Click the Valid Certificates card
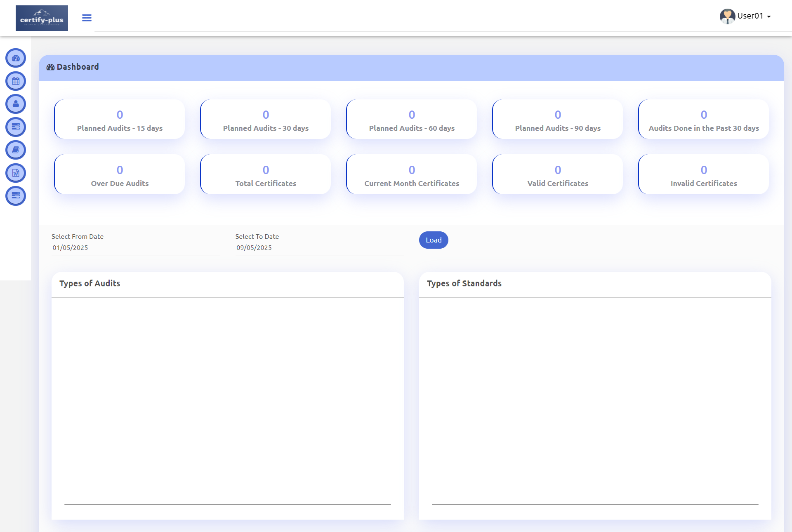 pos(558,175)
